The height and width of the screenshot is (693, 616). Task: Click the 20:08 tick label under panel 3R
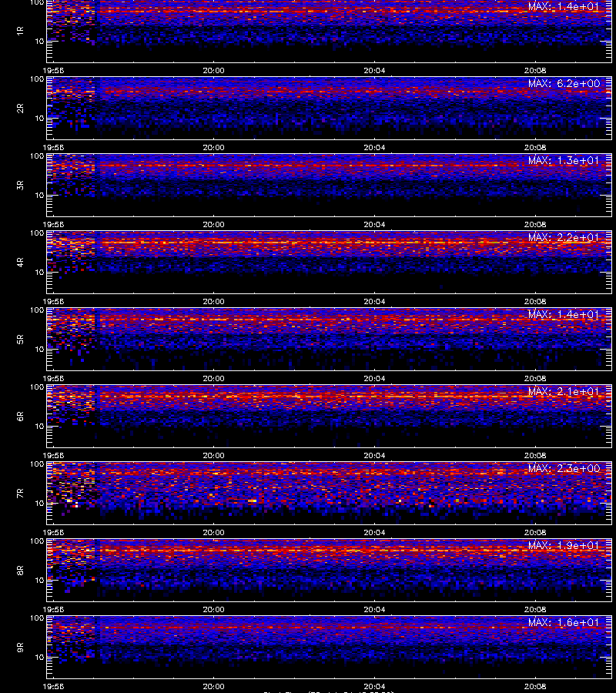[x=535, y=225]
